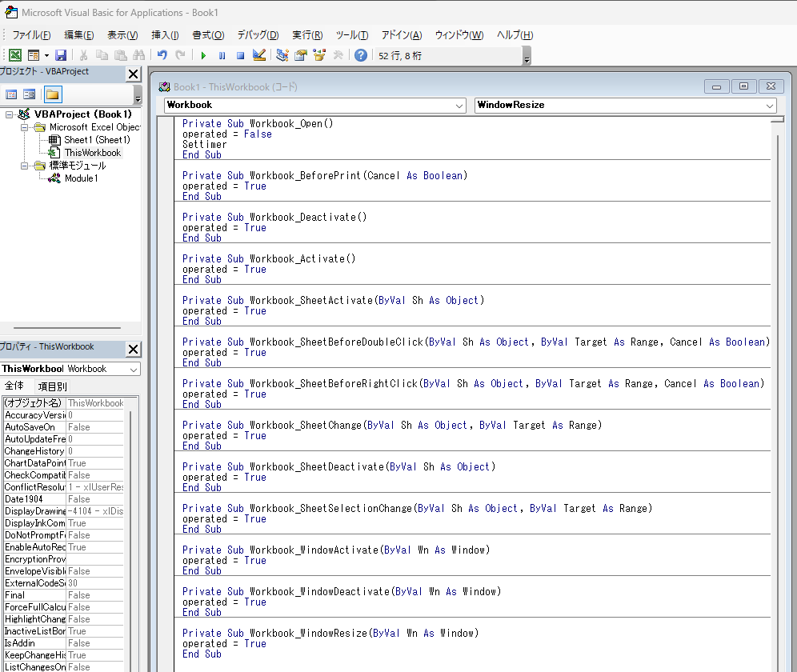Click the blue Help question mark icon
This screenshot has height=672, width=797.
pos(361,55)
